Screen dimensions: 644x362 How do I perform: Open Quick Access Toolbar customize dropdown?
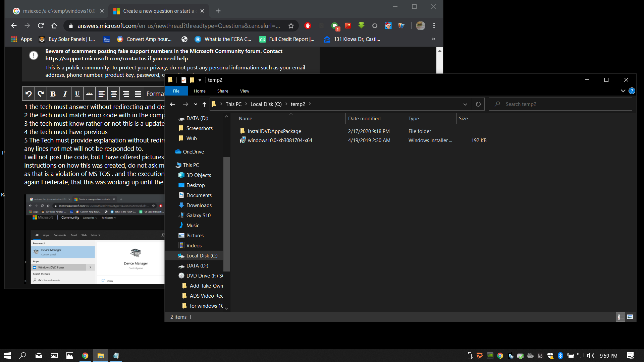(x=200, y=80)
